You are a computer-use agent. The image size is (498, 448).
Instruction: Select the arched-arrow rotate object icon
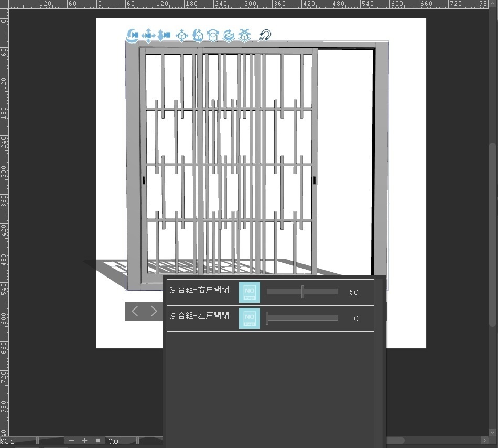(213, 35)
